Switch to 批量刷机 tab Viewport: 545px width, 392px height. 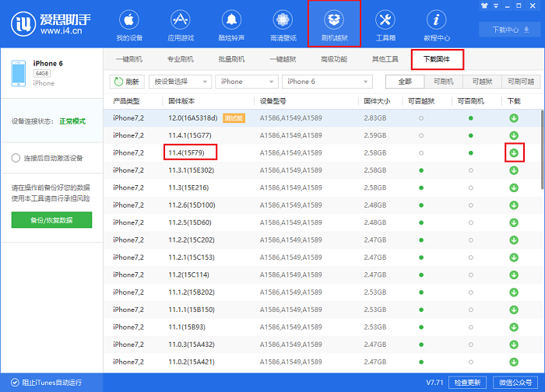point(231,59)
